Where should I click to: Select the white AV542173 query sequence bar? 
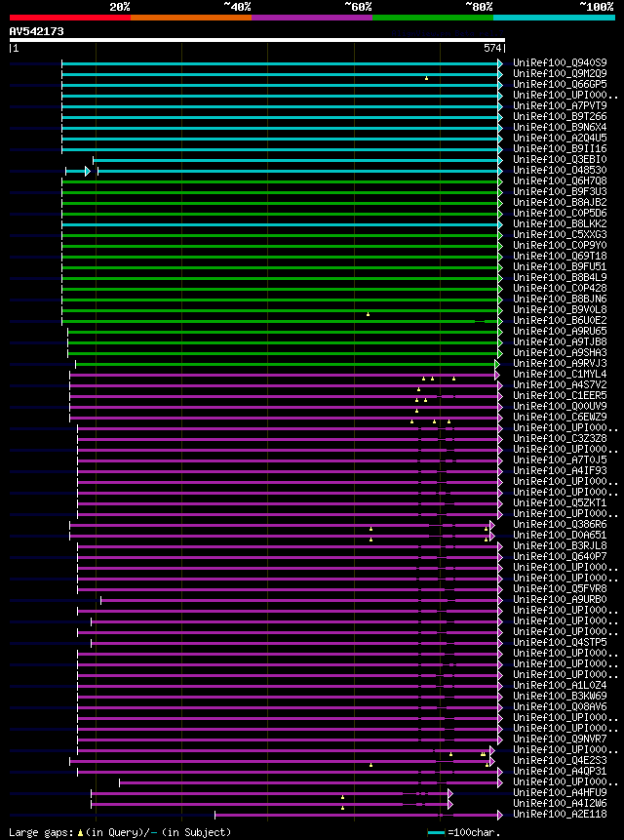click(x=256, y=40)
